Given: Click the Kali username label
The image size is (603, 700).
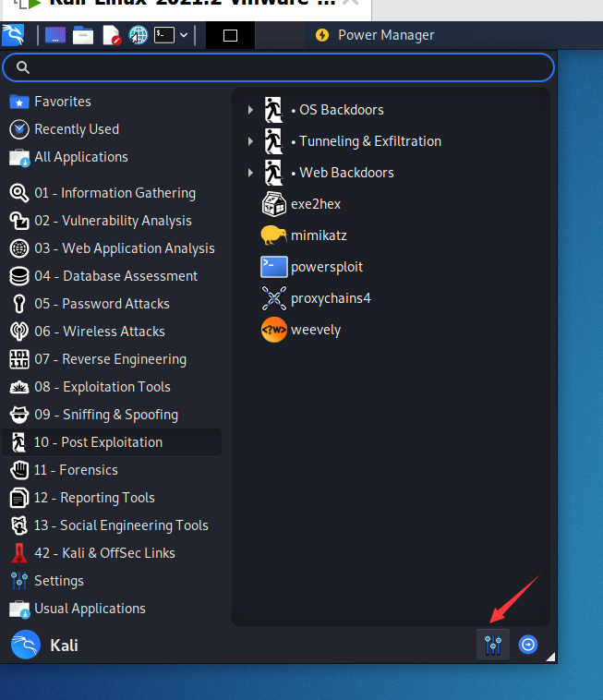Looking at the screenshot, I should [64, 646].
